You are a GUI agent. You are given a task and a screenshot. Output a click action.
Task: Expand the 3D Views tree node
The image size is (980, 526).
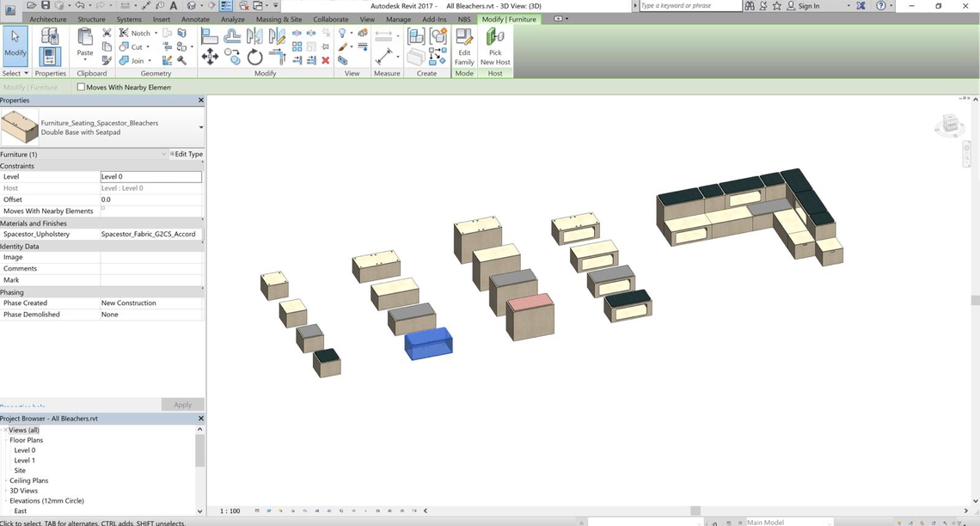coord(5,491)
